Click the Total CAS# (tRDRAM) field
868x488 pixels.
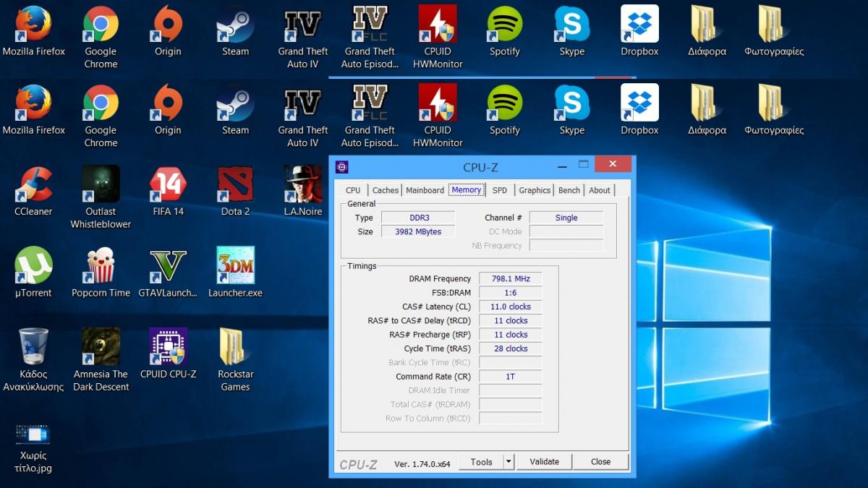coord(510,404)
